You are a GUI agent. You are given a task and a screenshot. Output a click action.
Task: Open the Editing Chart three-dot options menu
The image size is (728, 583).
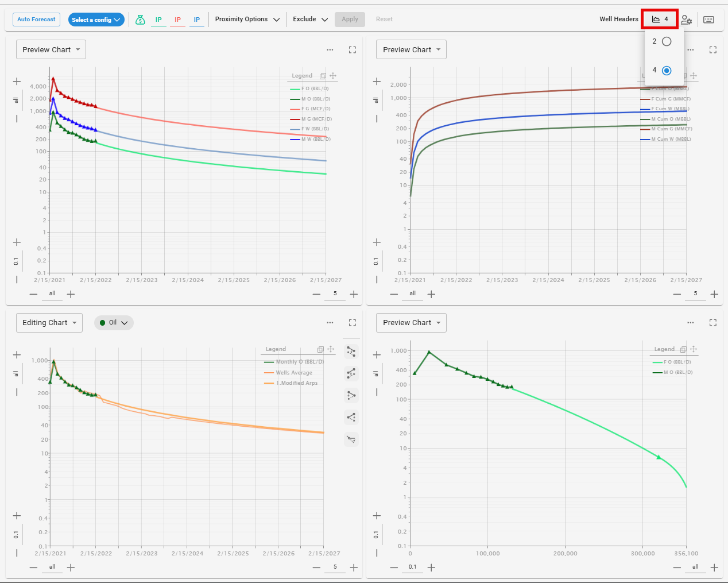pos(330,323)
